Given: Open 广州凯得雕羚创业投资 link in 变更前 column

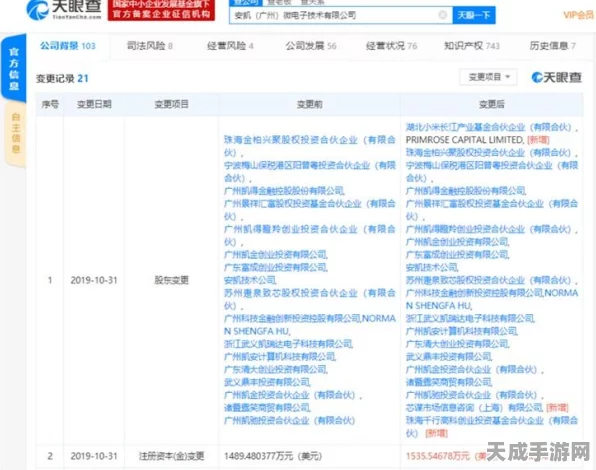Looking at the screenshot, I should click(x=309, y=235).
